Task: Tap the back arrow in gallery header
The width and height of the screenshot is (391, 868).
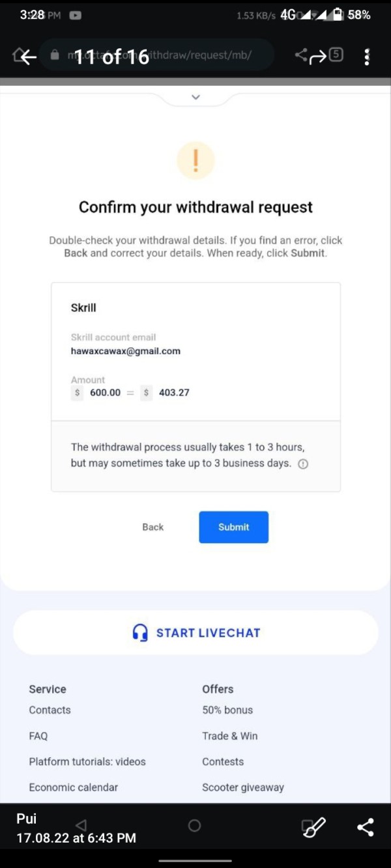Action: pos(28,57)
